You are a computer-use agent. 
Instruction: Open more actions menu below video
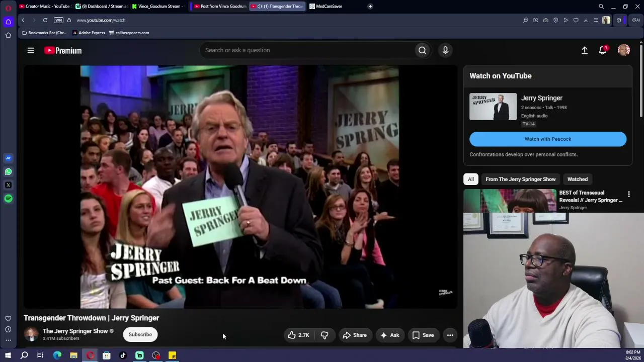pos(450,335)
